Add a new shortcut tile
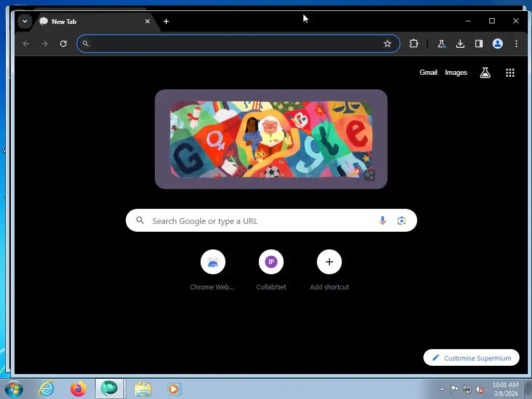The width and height of the screenshot is (532, 399). coord(329,270)
